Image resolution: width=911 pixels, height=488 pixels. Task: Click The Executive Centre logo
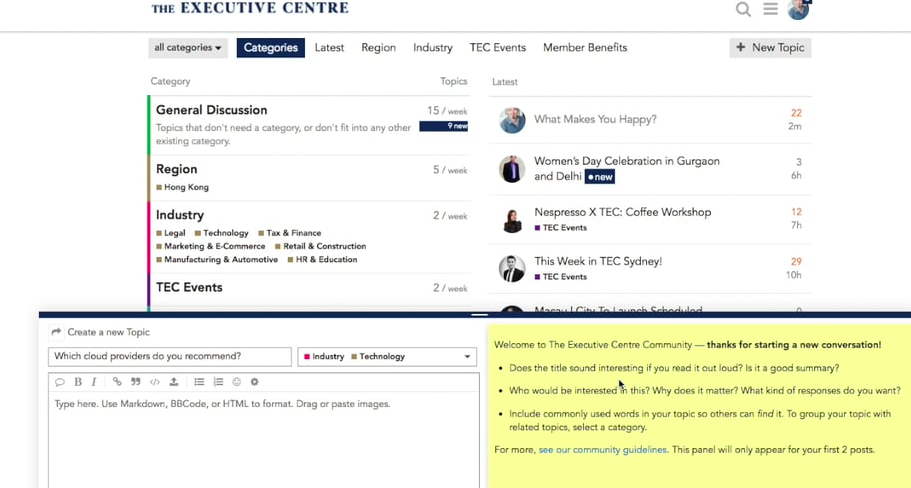pyautogui.click(x=250, y=8)
